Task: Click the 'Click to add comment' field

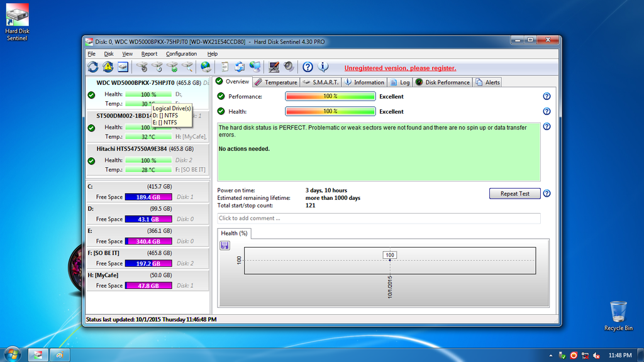Action: point(379,218)
